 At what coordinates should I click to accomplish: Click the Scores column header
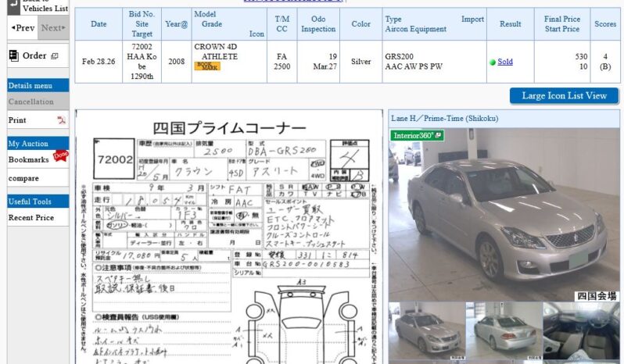605,24
